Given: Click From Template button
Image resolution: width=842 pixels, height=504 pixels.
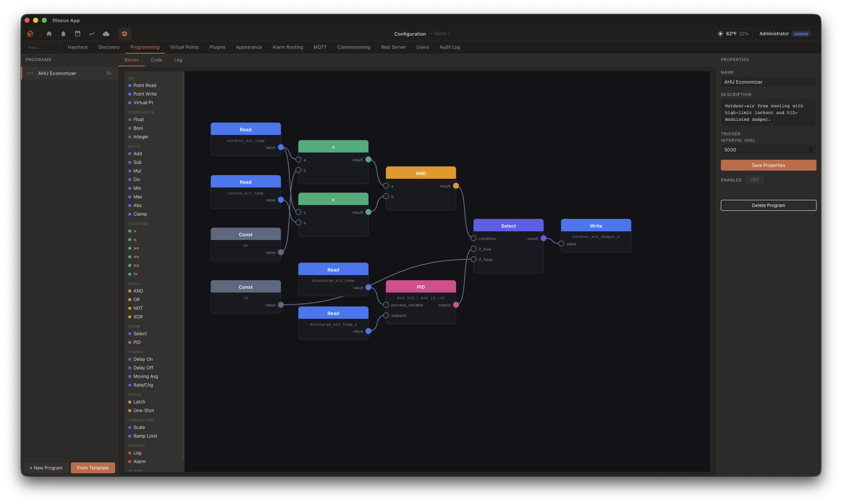Looking at the screenshot, I should [x=93, y=468].
